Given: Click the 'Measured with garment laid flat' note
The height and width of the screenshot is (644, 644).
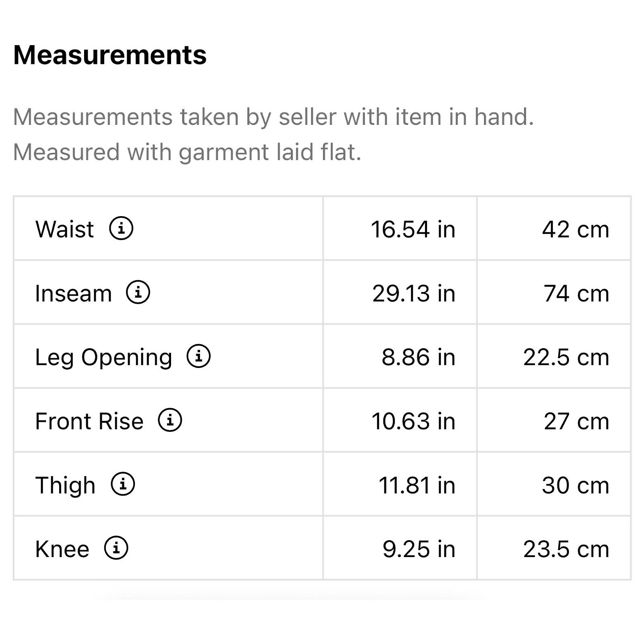Looking at the screenshot, I should tap(187, 152).
